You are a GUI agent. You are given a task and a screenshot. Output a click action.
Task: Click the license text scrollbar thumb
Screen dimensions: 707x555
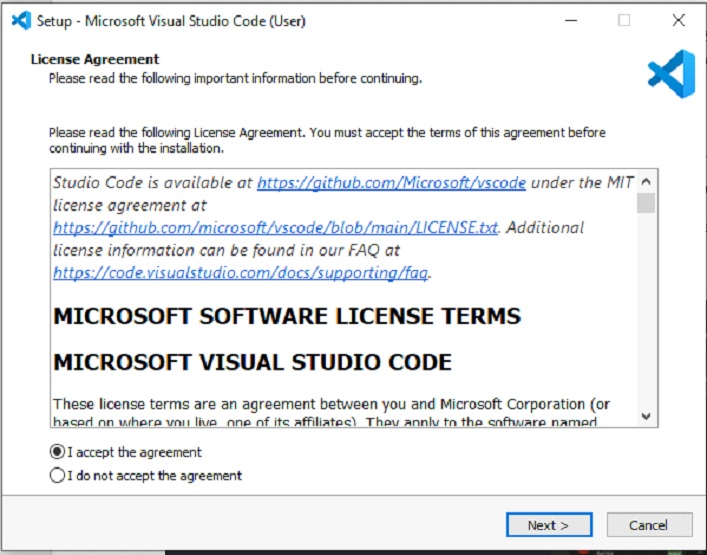coord(646,202)
